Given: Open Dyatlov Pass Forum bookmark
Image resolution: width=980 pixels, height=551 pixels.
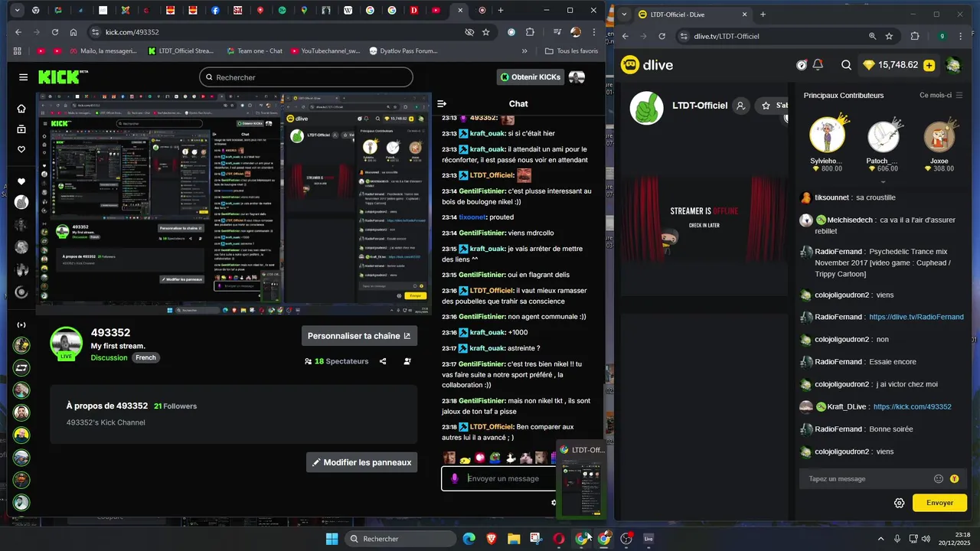Looking at the screenshot, I should 403,51.
